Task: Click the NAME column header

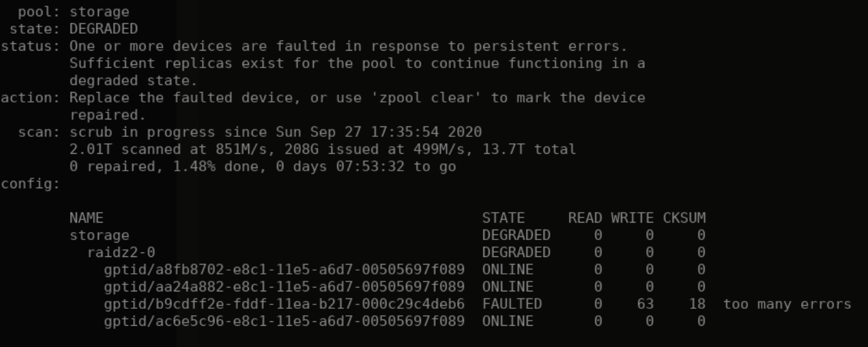Action: pyautogui.click(x=86, y=218)
